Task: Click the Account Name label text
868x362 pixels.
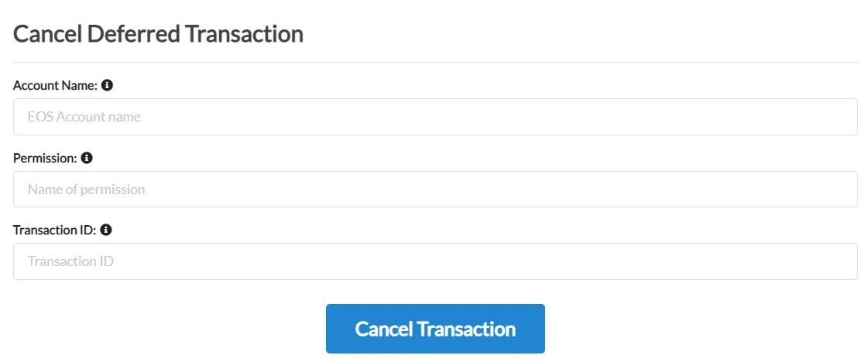Action: (x=55, y=86)
